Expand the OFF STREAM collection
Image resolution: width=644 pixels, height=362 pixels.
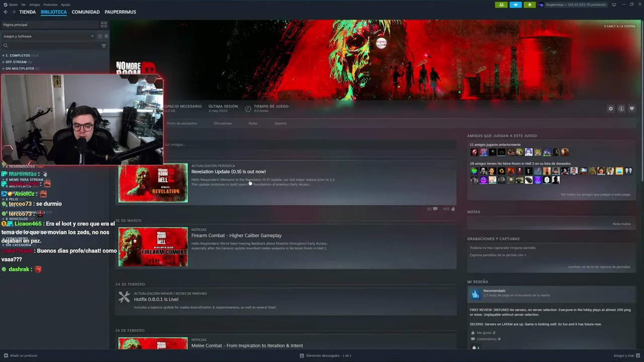click(x=16, y=62)
